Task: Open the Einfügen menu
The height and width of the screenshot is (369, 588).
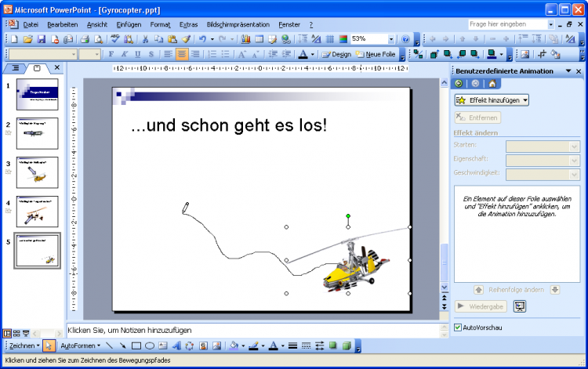Action: pos(129,25)
